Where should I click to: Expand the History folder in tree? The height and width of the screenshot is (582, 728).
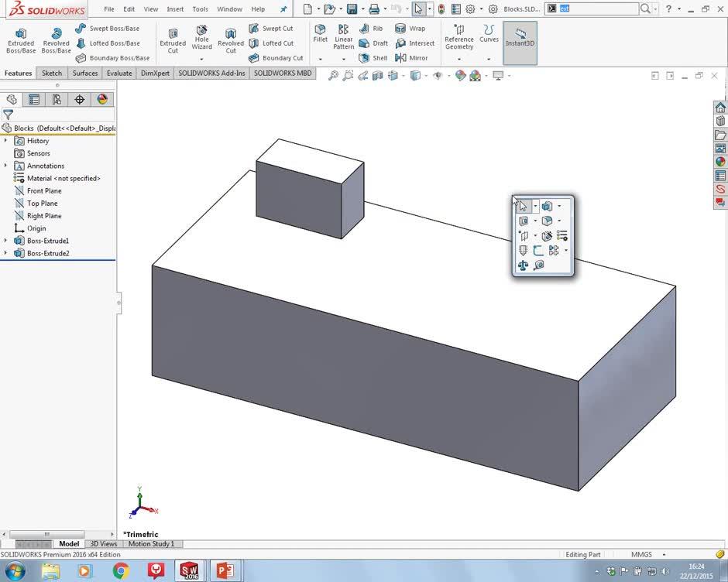click(x=5, y=141)
